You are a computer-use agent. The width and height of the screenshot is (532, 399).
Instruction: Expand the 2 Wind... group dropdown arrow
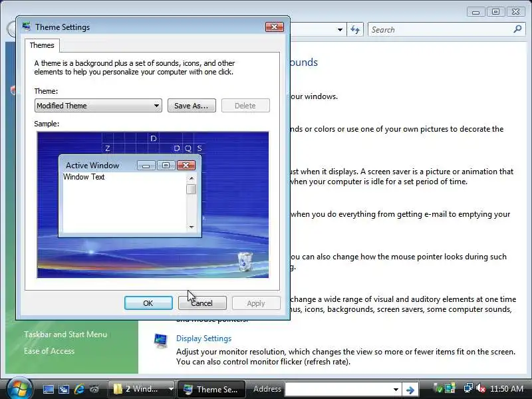point(171,389)
